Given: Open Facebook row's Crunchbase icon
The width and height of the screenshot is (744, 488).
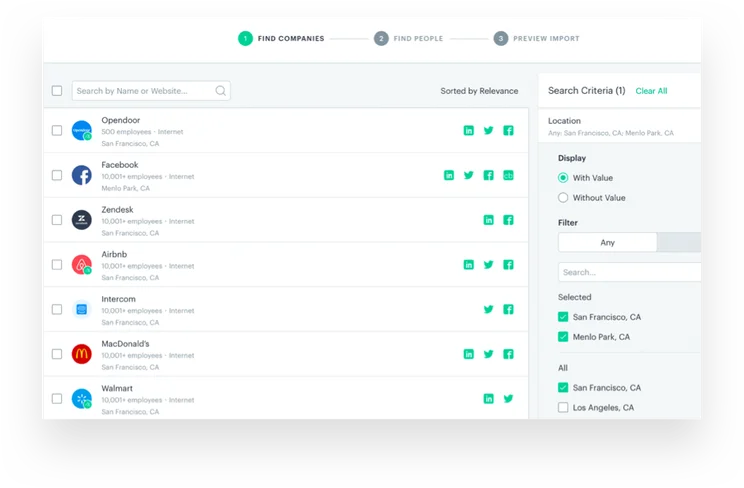Looking at the screenshot, I should [508, 175].
